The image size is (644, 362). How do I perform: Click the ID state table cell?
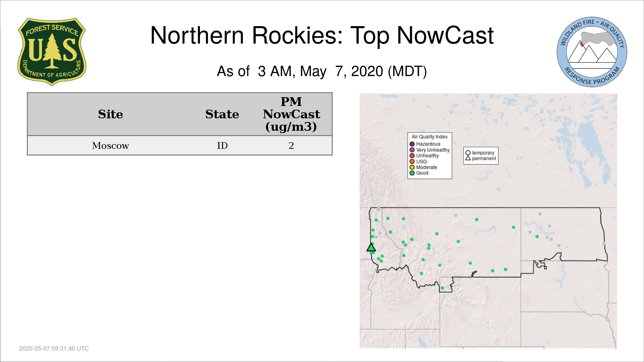(222, 145)
